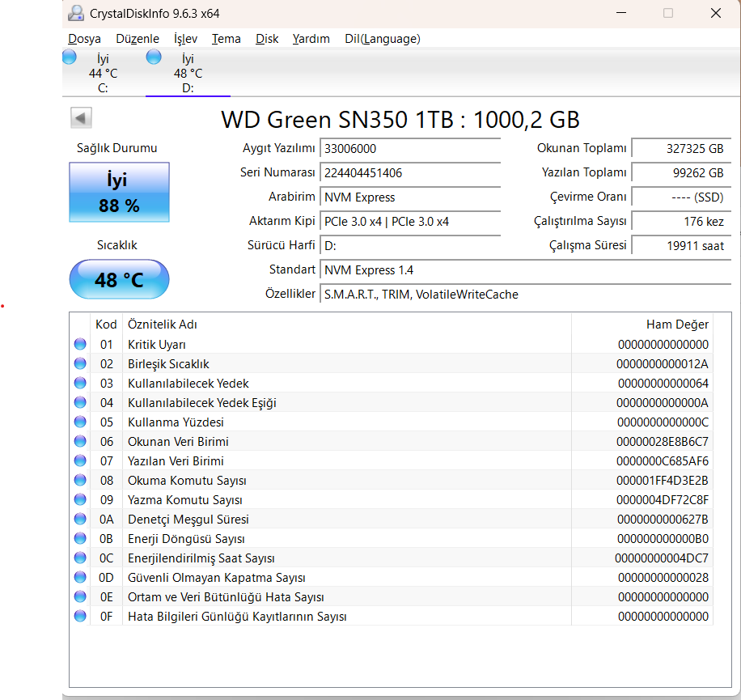This screenshot has height=700, width=741.
Task: Click the Birleşik Sıcaklık attribute name
Action: tap(168, 364)
